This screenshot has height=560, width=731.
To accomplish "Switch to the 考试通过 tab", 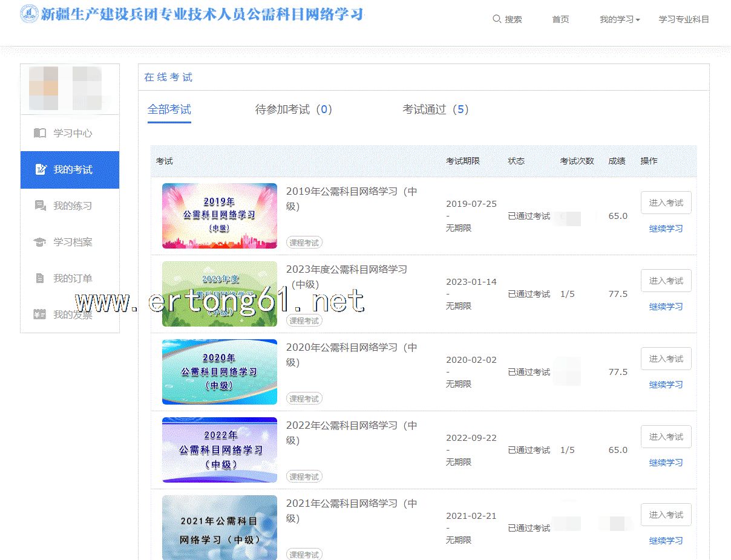I will [x=435, y=109].
